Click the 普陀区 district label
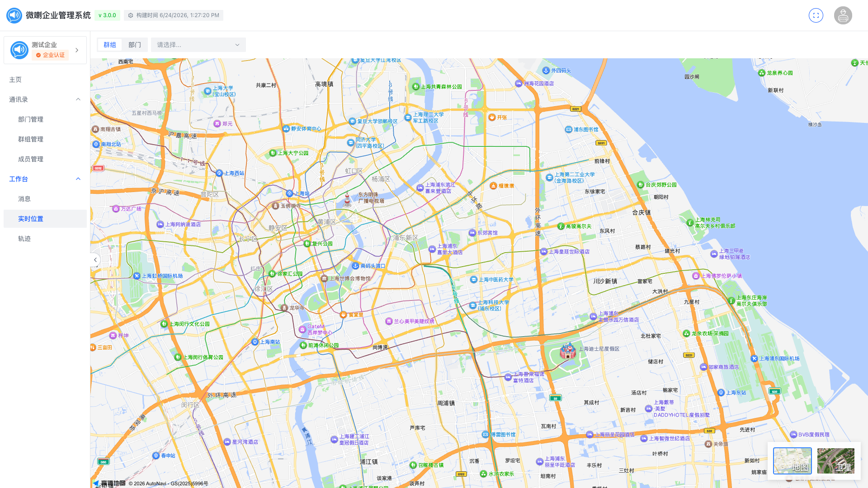 coord(210,194)
